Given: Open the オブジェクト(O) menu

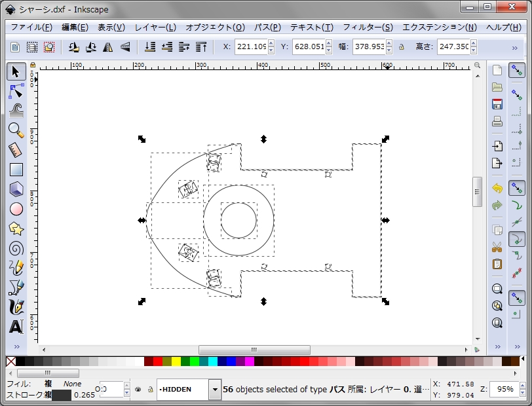Looking at the screenshot, I should tap(215, 28).
